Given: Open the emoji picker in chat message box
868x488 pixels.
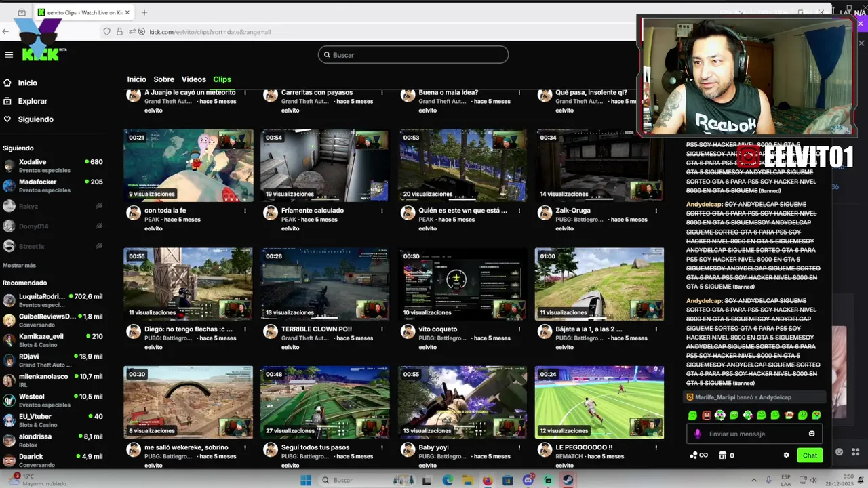Looking at the screenshot, I should [x=812, y=434].
